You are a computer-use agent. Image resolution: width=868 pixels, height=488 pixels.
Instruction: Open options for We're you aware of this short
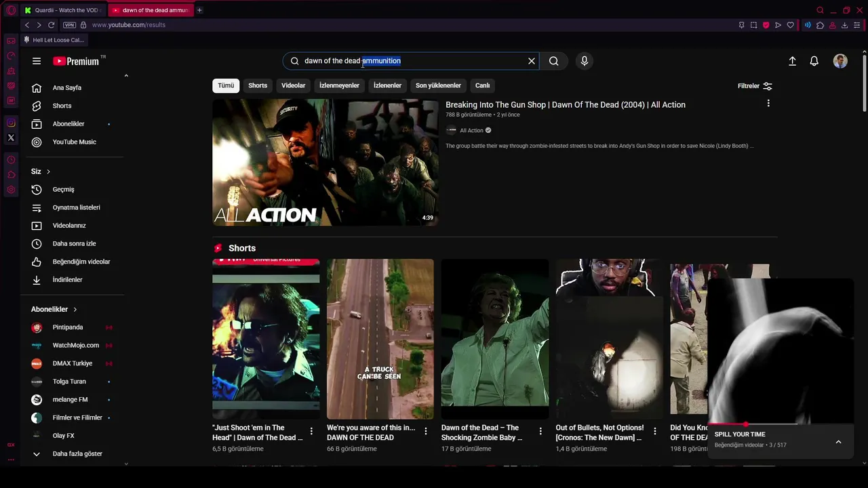click(x=426, y=431)
